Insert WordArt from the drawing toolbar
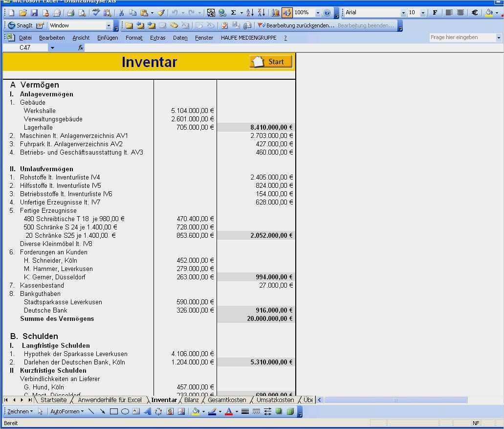Viewport: 504px width, 429px height. click(148, 411)
